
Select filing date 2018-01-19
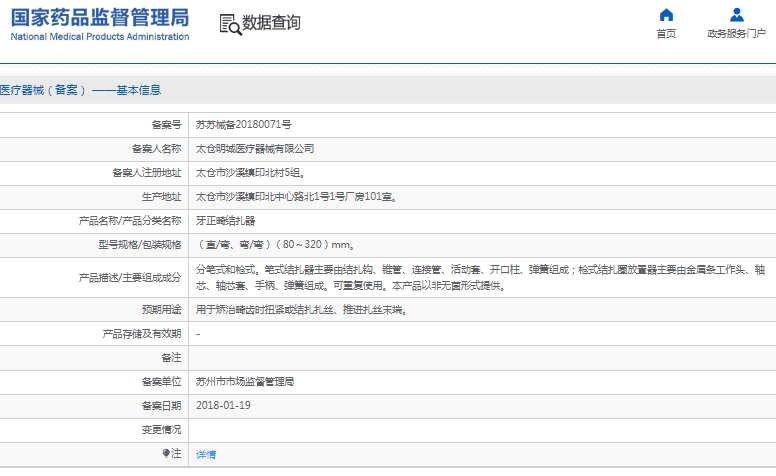(x=223, y=406)
